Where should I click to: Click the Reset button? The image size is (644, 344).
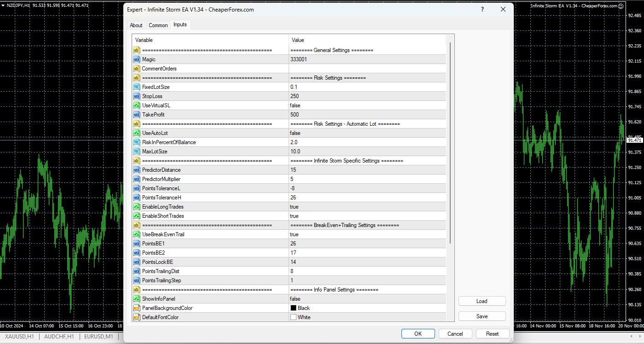coord(493,334)
